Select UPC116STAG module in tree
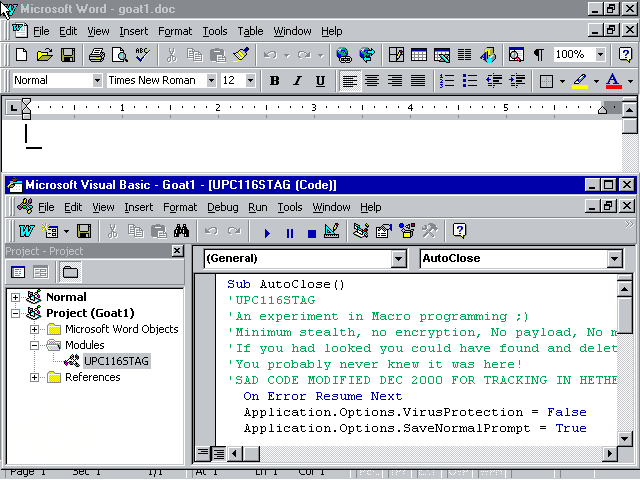This screenshot has width=640, height=480. [116, 361]
